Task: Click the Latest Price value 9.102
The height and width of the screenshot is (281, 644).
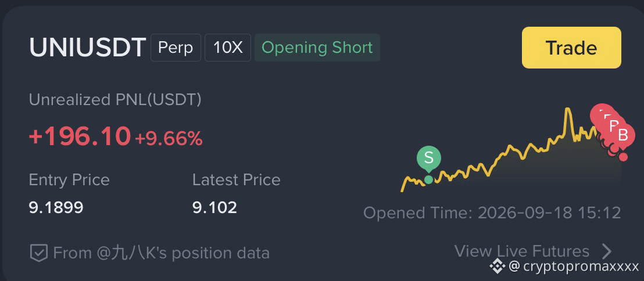Action: 215,208
